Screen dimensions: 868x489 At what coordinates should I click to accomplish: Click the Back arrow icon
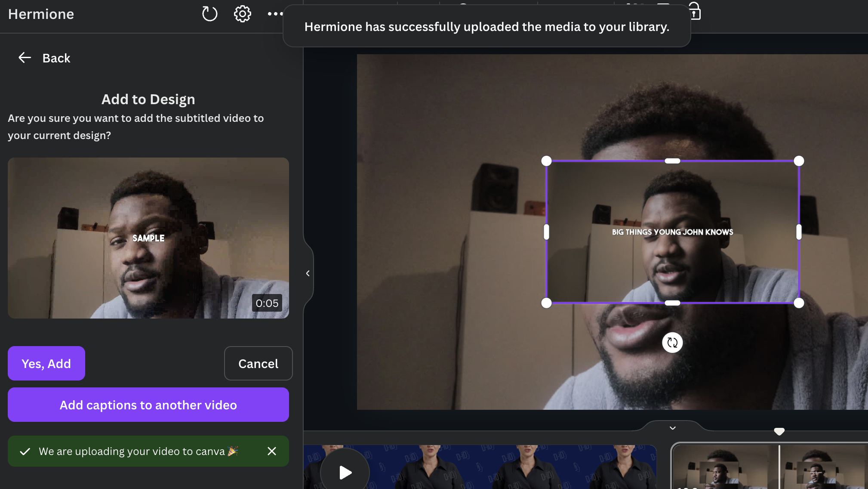tap(25, 58)
